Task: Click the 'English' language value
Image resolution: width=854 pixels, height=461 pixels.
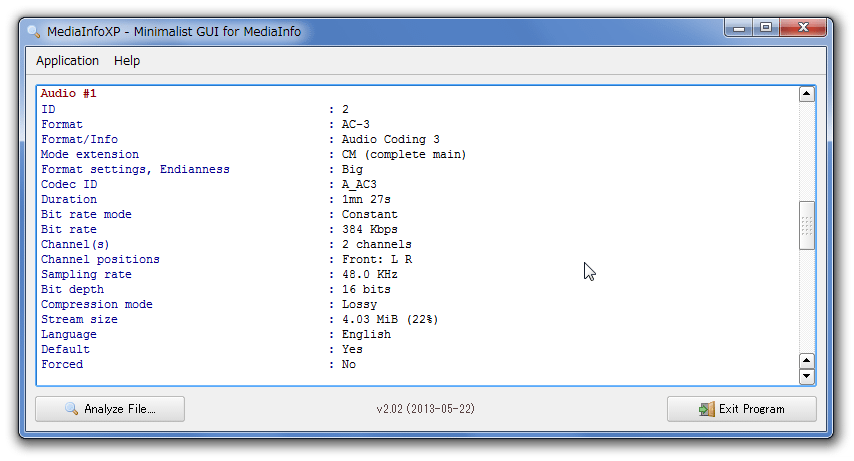Action: pos(366,334)
